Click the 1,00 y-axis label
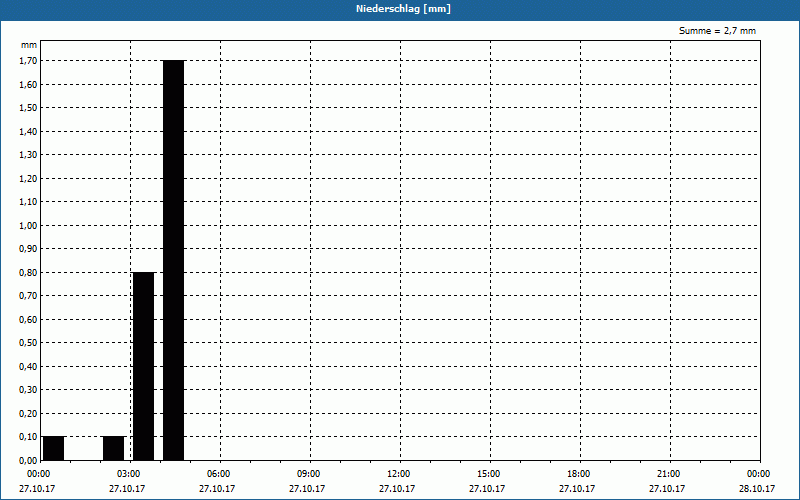The image size is (800, 500). [x=28, y=226]
